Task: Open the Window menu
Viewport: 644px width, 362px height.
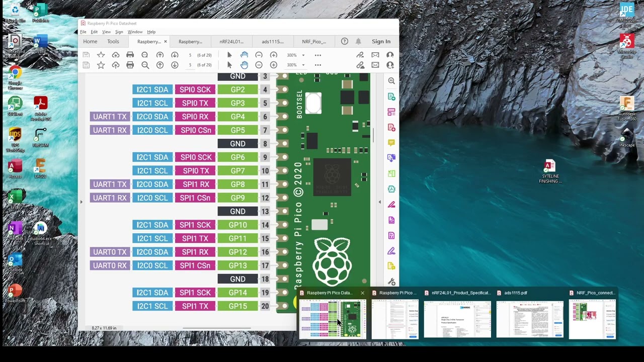Action: [135, 32]
